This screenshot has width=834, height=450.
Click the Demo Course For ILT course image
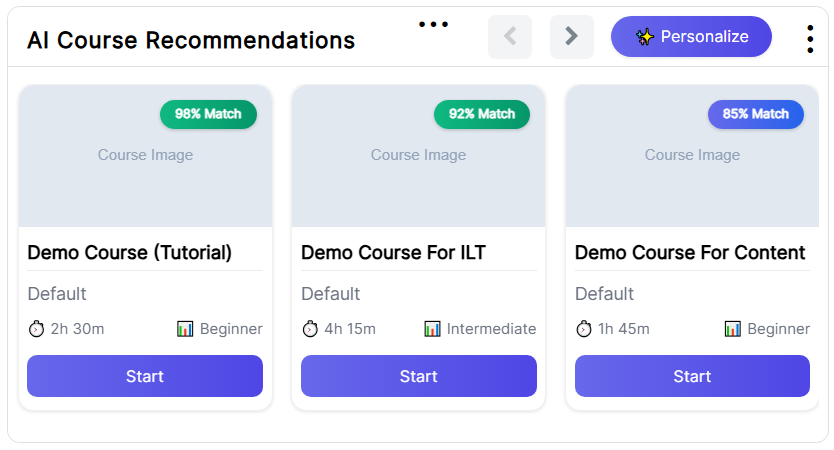pos(419,156)
